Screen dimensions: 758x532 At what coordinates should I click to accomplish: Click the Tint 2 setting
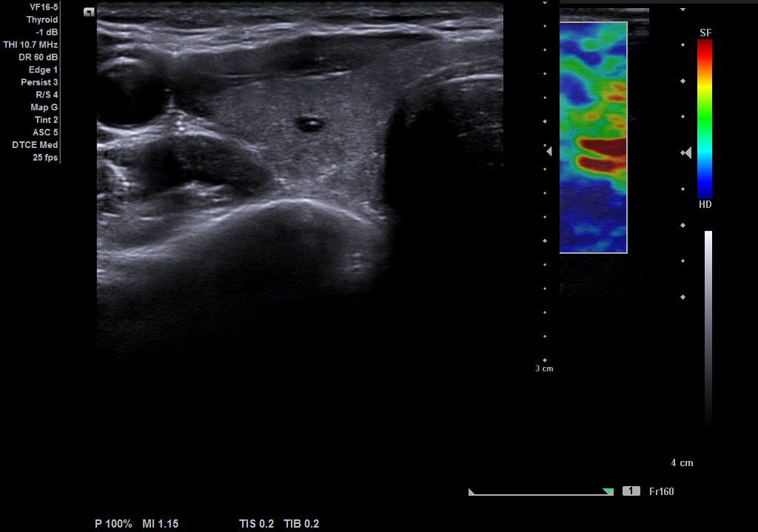tap(47, 120)
